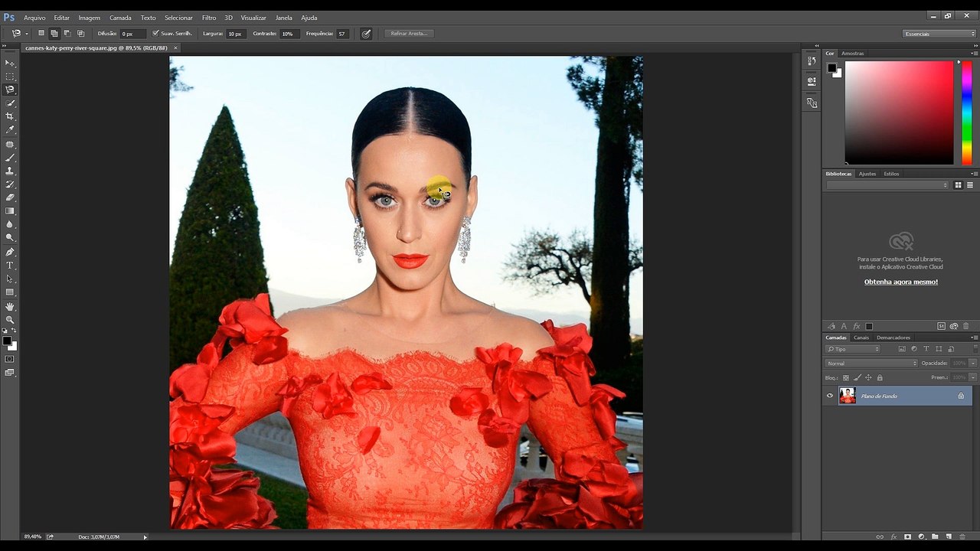
Task: Select the Dodge tool
Action: (x=10, y=238)
